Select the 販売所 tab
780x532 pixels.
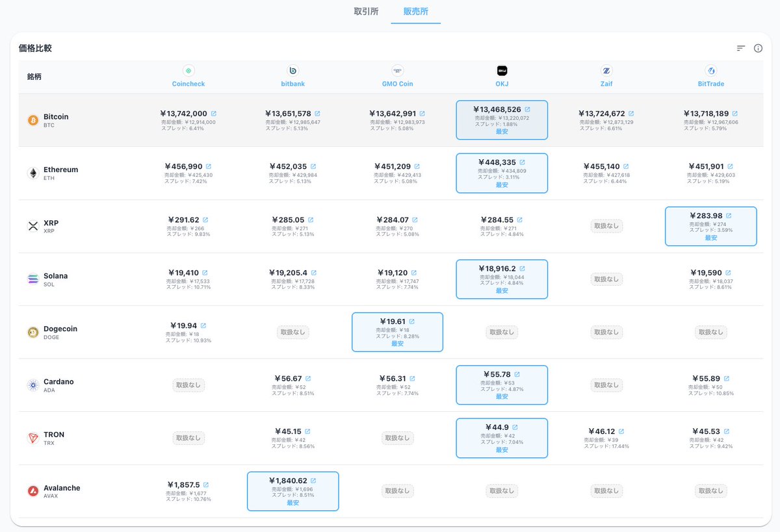click(416, 12)
